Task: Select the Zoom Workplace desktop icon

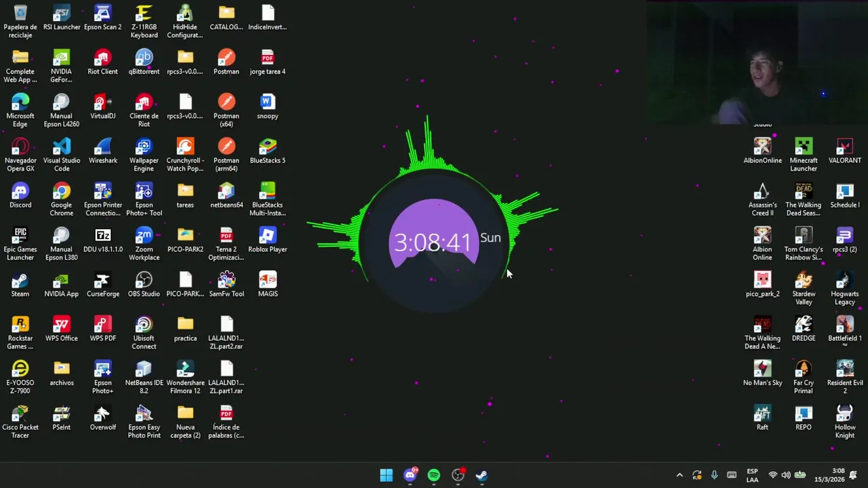Action: coord(144,244)
